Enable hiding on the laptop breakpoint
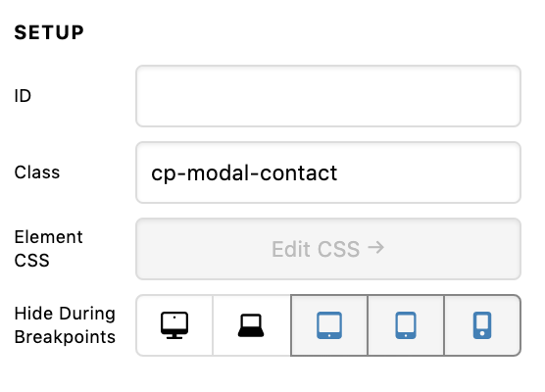Viewport: 545px width, 392px height. point(251,325)
